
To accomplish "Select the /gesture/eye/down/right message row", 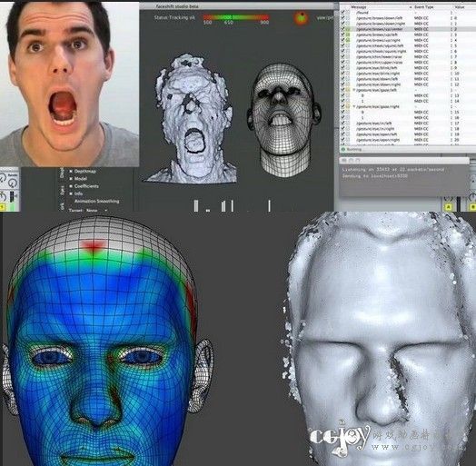I will (407, 84).
